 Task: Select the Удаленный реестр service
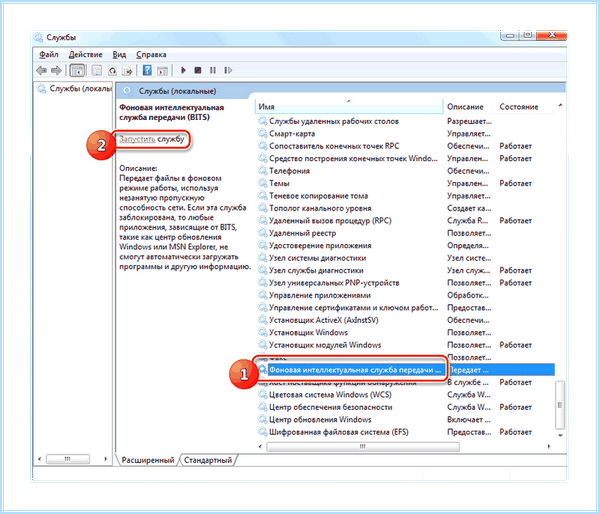(406, 233)
